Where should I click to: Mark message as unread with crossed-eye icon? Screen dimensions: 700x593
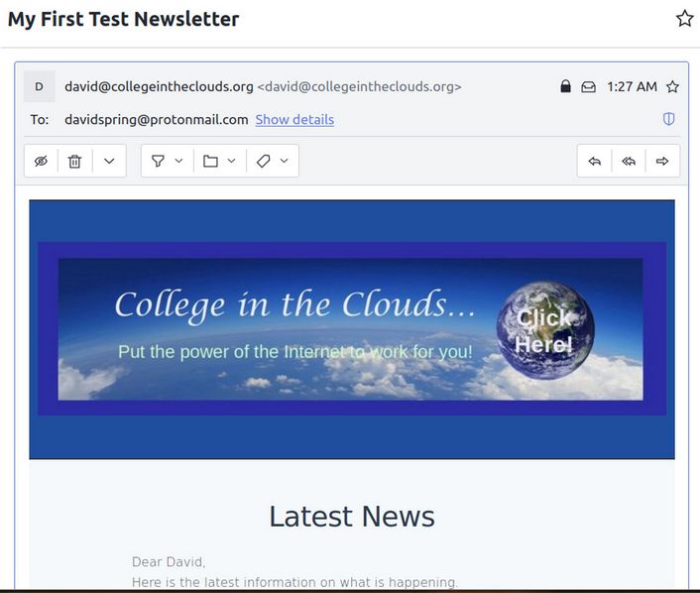(41, 161)
